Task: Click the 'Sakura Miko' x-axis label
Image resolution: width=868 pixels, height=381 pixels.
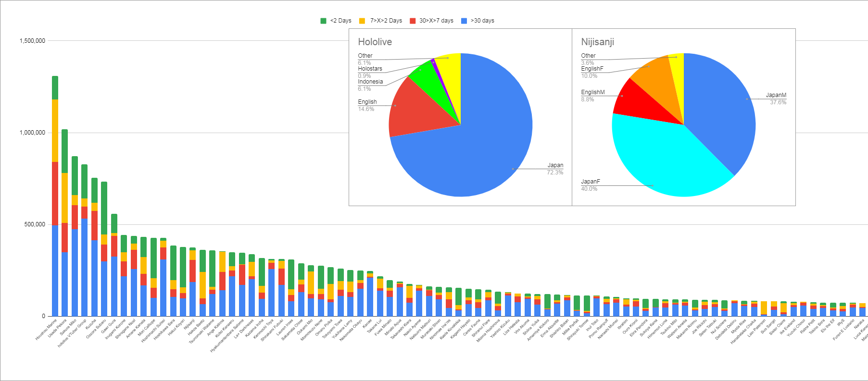Action: point(68,327)
